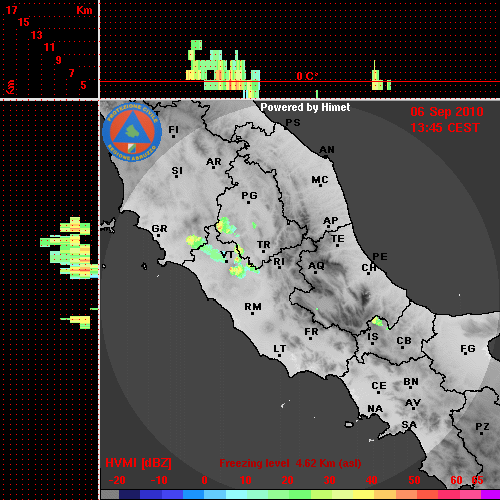Click the CH city label on map
The height and width of the screenshot is (500, 500).
click(369, 268)
